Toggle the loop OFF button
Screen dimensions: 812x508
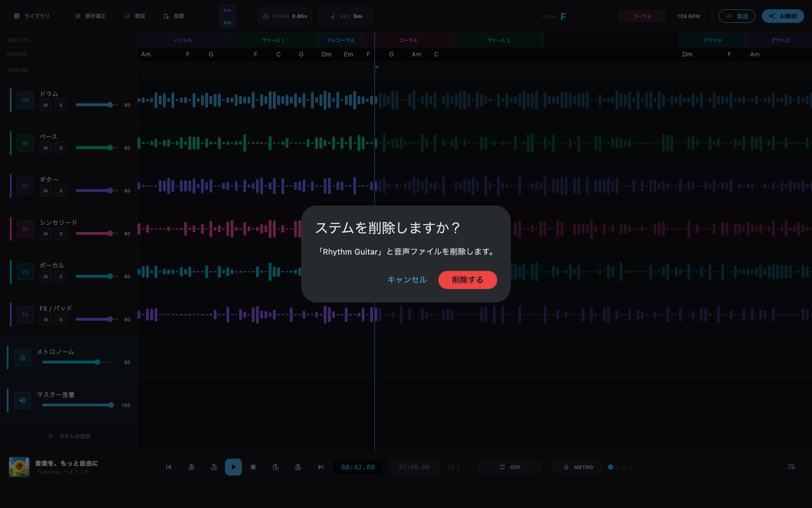tap(510, 467)
